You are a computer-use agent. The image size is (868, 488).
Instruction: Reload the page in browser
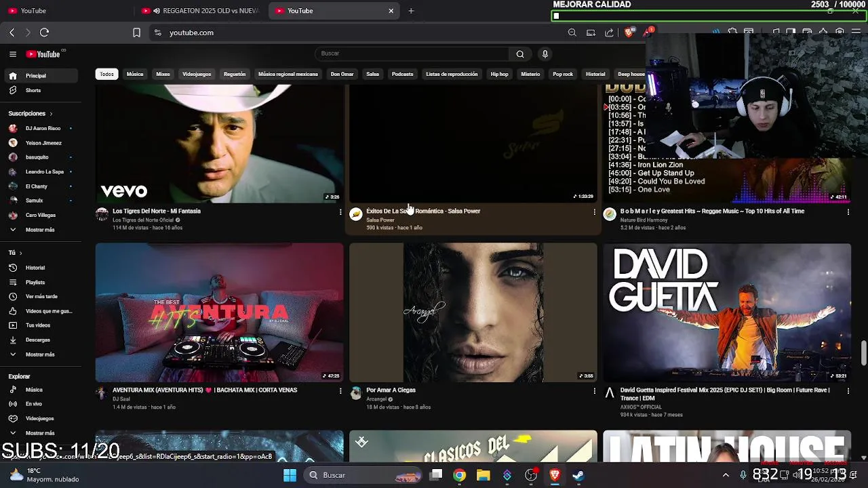coord(45,33)
